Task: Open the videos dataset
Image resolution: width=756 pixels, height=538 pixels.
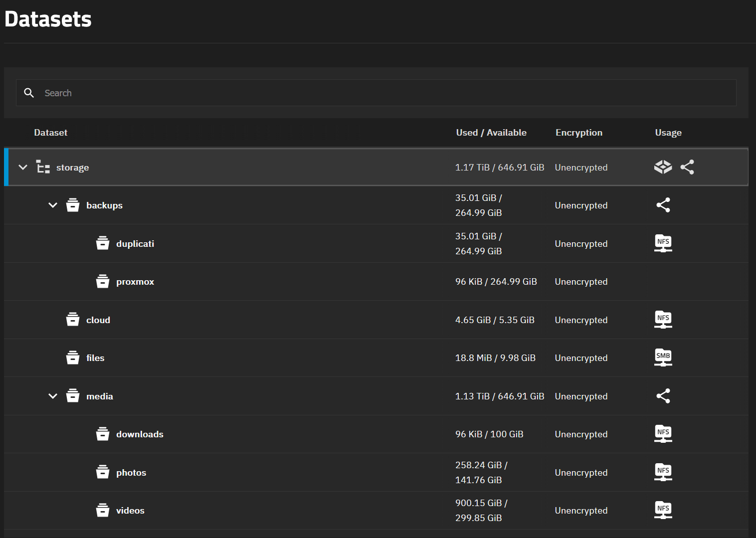Action: [x=130, y=511]
